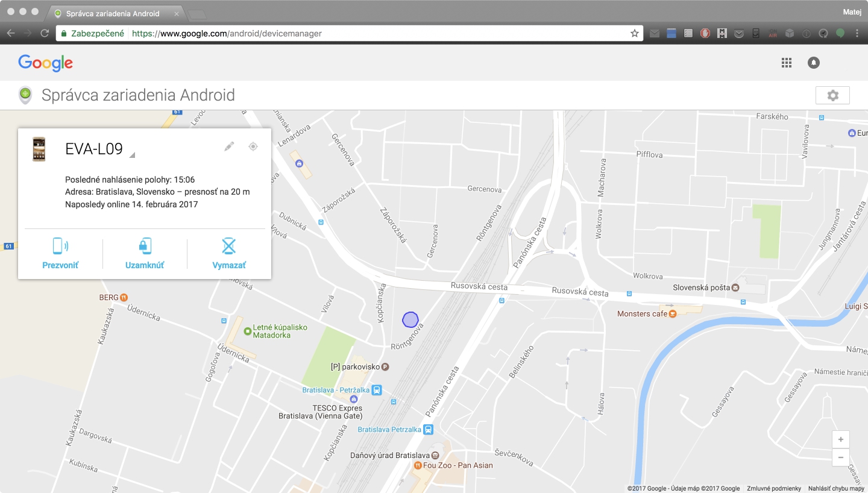Click the pencil icon to rename the device
The width and height of the screenshot is (868, 493).
pos(229,146)
